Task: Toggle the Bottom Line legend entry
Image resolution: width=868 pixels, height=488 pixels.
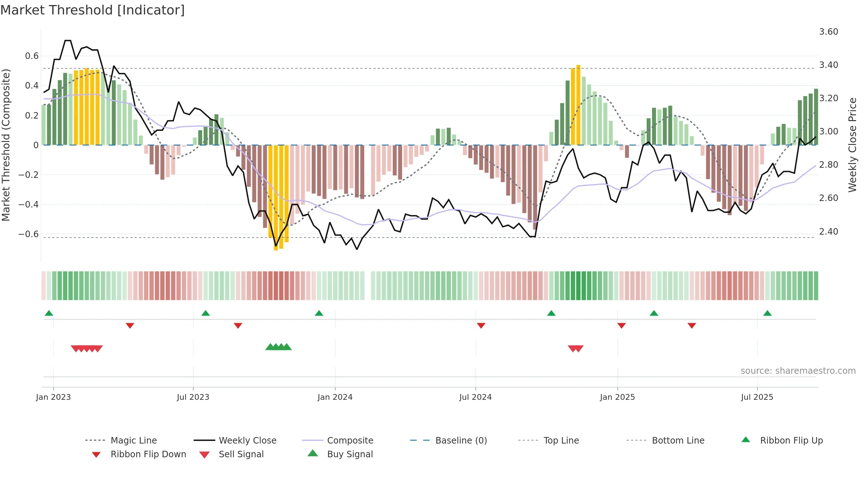Action: pyautogui.click(x=665, y=440)
